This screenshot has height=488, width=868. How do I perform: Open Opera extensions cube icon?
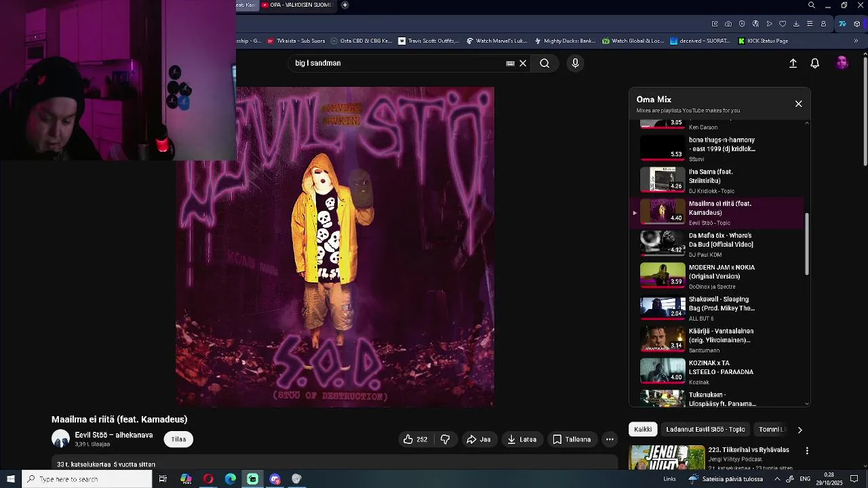pyautogui.click(x=856, y=24)
